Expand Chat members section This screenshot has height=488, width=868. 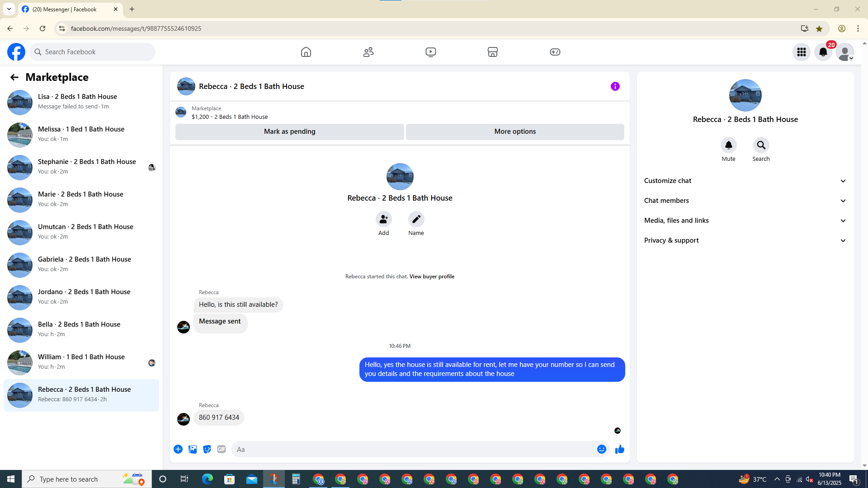click(745, 201)
